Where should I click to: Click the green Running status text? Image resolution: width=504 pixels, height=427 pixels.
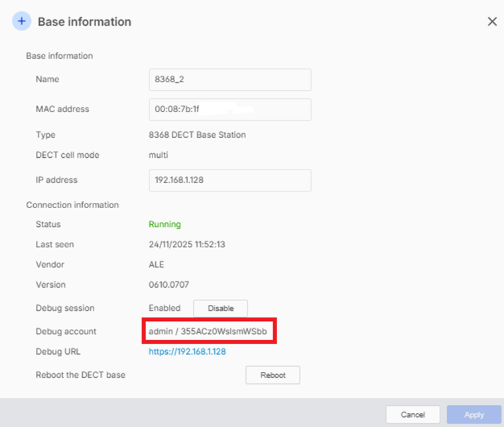(164, 225)
